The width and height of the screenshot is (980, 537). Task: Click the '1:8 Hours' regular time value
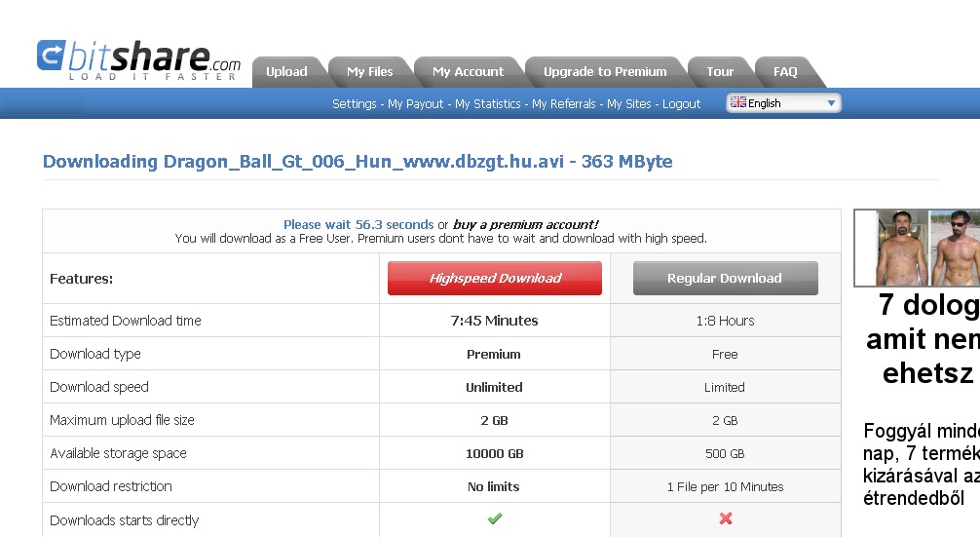725,321
